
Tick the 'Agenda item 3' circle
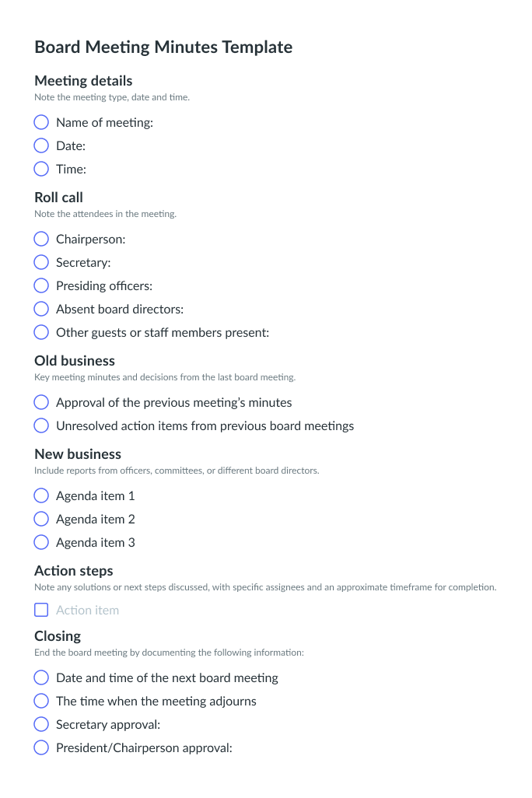coord(41,542)
